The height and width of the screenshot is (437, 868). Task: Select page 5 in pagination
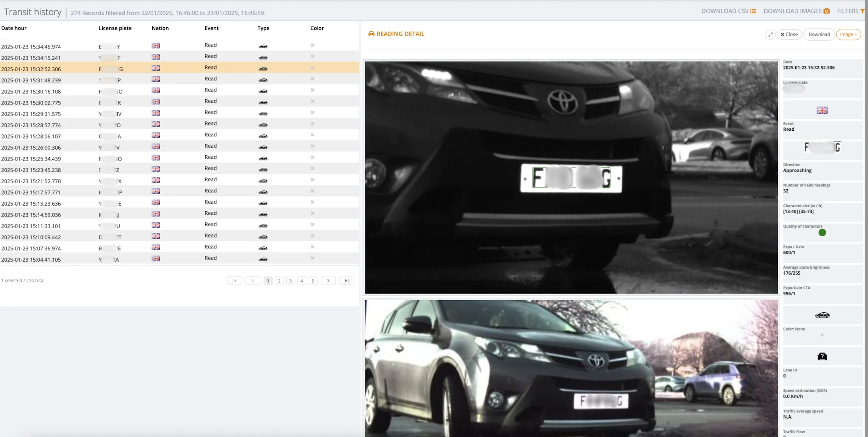313,281
